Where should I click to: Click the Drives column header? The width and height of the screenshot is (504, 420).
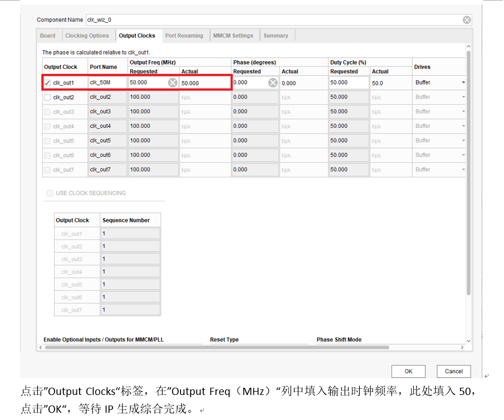click(422, 67)
